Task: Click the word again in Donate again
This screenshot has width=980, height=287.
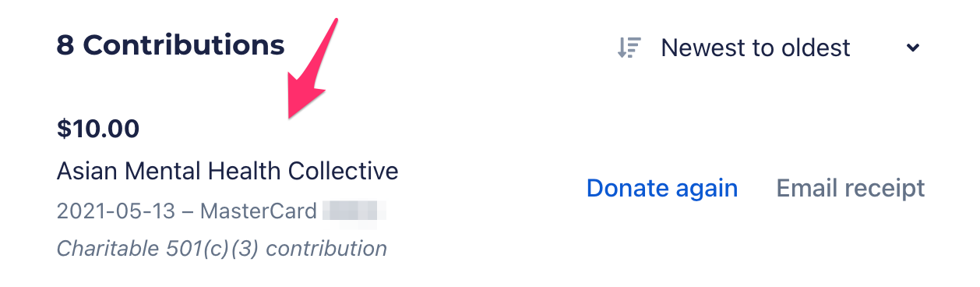Action: tap(703, 190)
